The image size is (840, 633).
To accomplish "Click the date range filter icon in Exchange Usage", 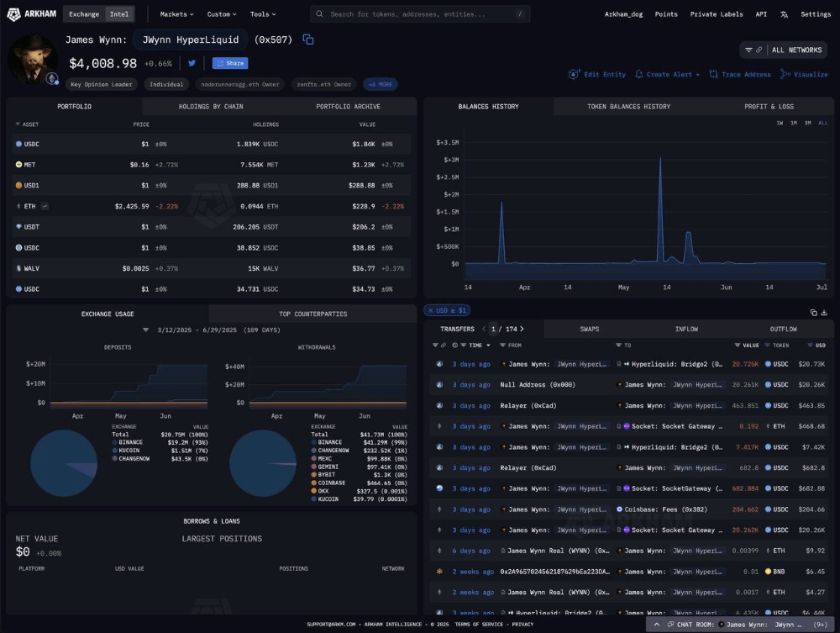I will pos(145,330).
